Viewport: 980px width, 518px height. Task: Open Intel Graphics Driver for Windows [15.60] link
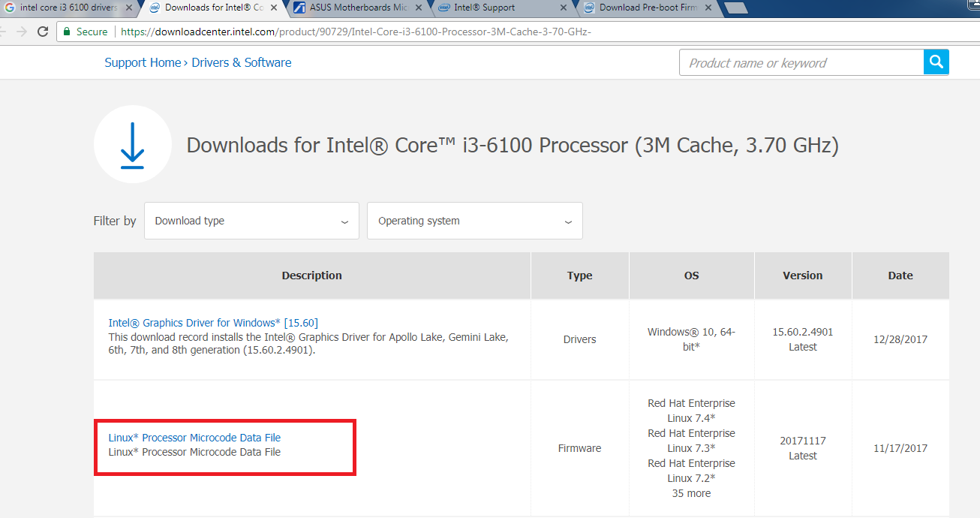pos(213,323)
